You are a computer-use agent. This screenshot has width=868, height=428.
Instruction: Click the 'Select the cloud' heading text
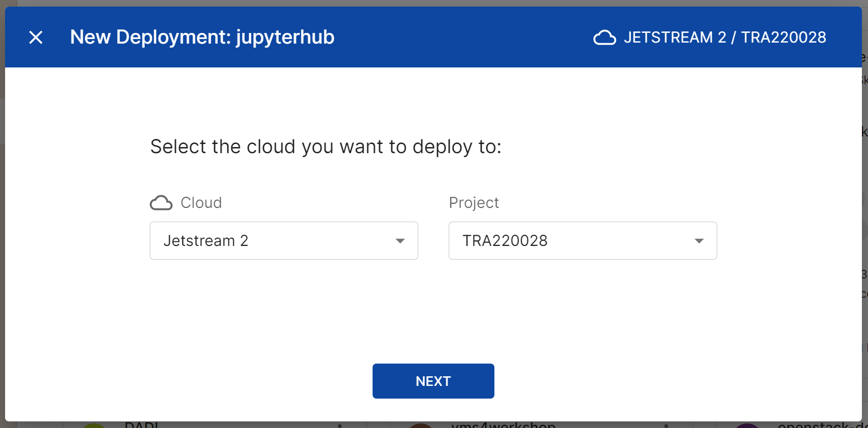(325, 147)
